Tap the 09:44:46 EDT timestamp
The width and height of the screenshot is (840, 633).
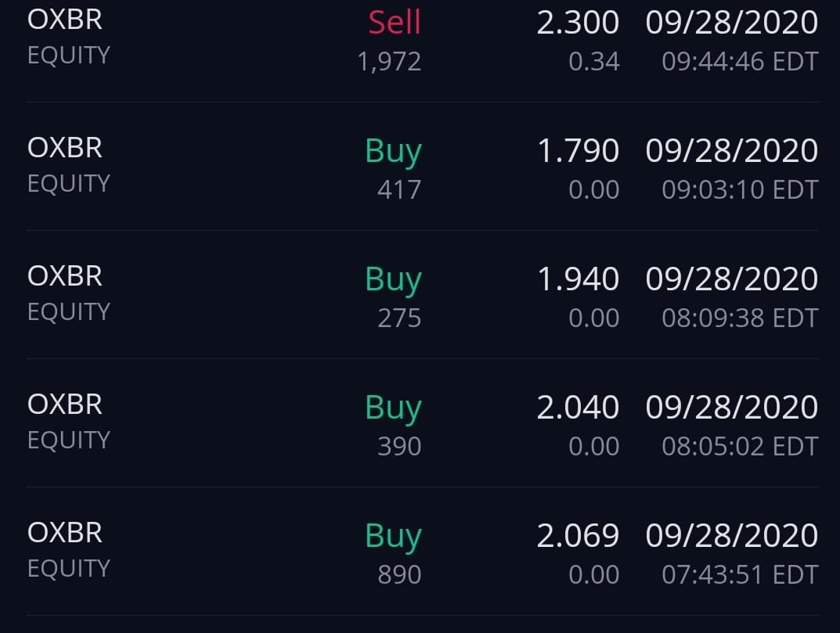pyautogui.click(x=740, y=61)
